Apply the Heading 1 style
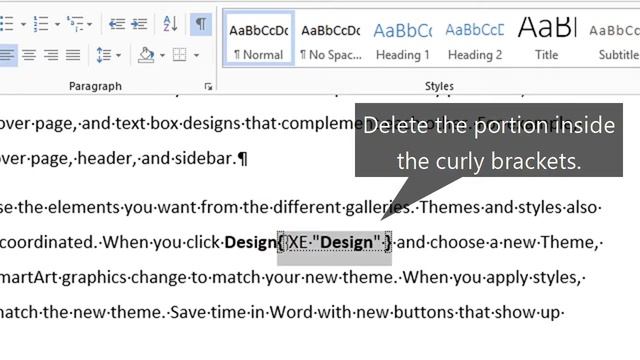Image resolution: width=640 pixels, height=360 pixels. pyautogui.click(x=402, y=39)
